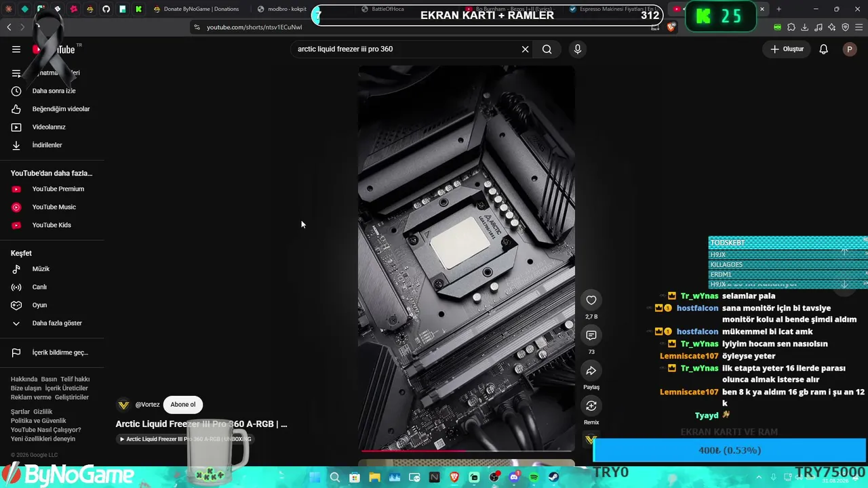The height and width of the screenshot is (488, 868).
Task: Open Beğendiğim videolar in the sidebar
Action: pos(54,109)
